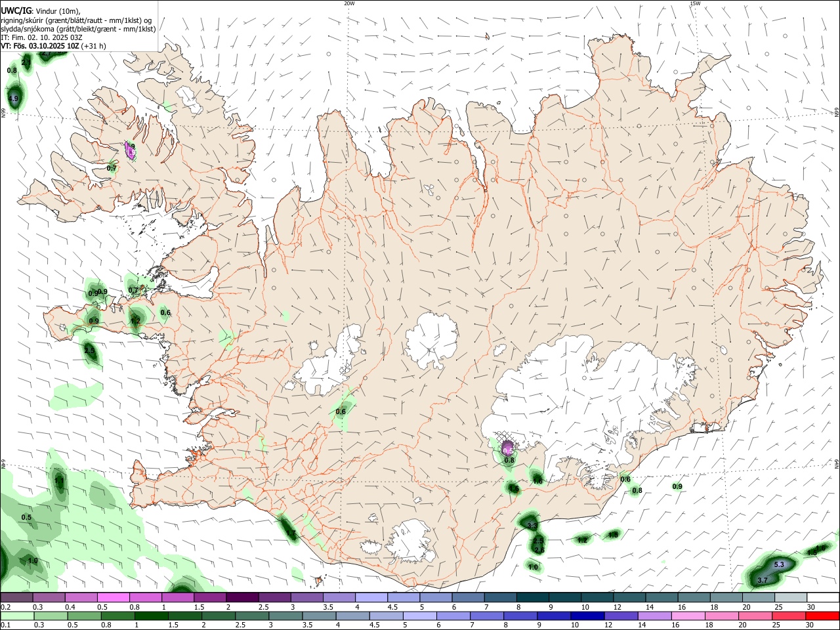Select the bright pink 0.5 swatch in upper legend
The width and height of the screenshot is (840, 630).
(114, 598)
